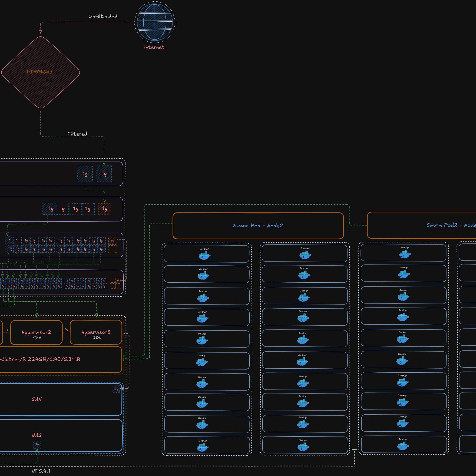476x476 pixels.
Task: Select the Hypervisor2 SDN box
Action: point(36,332)
